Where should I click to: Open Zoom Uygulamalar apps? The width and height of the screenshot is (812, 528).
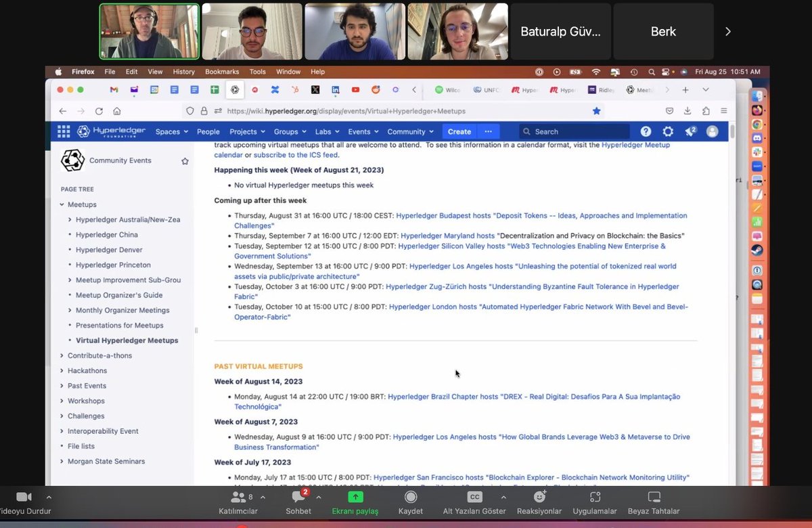[595, 502]
